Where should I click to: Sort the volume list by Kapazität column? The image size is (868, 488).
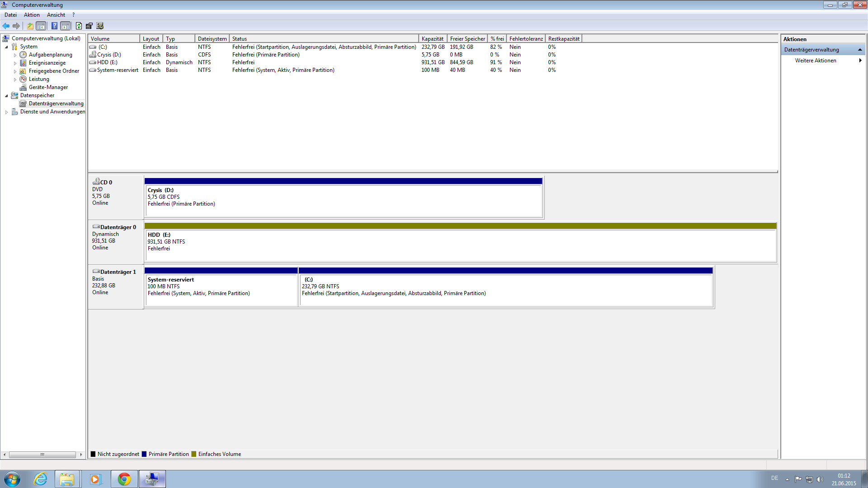(432, 39)
